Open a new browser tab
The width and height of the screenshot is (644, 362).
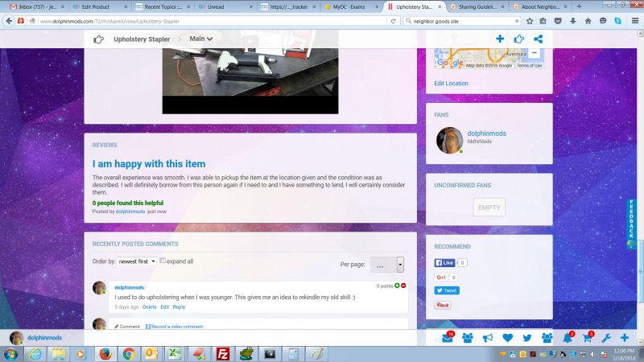tap(579, 6)
